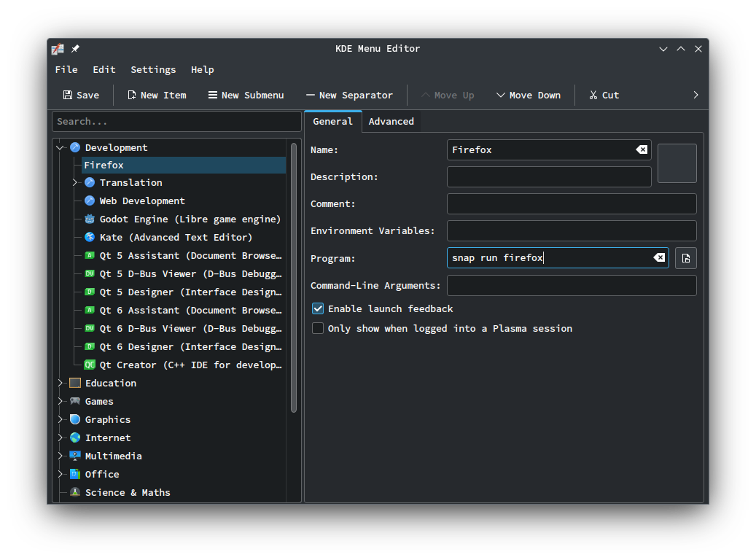Screen dimensions: 756x560
Task: Expand the Education category
Action: point(61,383)
